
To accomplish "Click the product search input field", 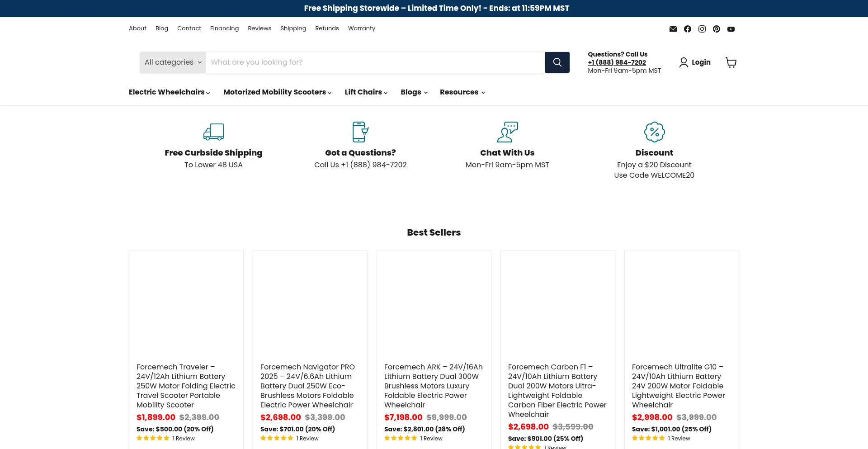I will [375, 62].
